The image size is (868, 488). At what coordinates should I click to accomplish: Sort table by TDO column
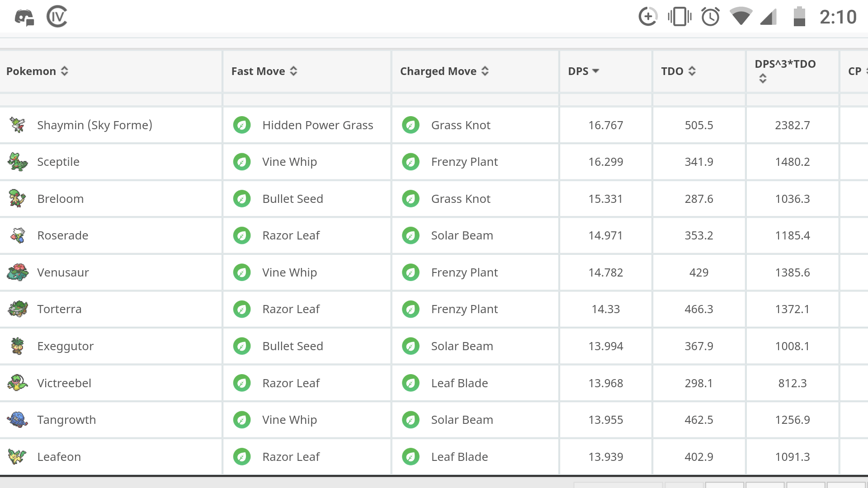pyautogui.click(x=678, y=71)
